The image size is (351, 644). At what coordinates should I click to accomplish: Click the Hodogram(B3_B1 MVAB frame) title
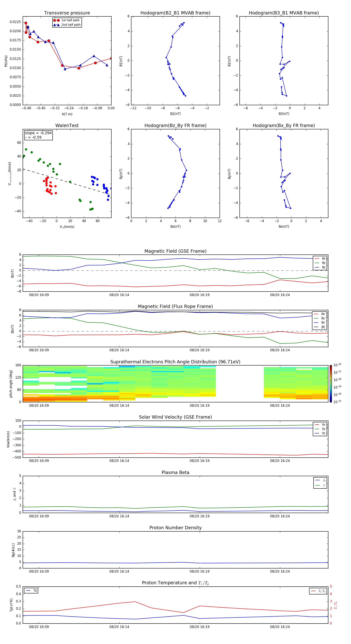(284, 13)
